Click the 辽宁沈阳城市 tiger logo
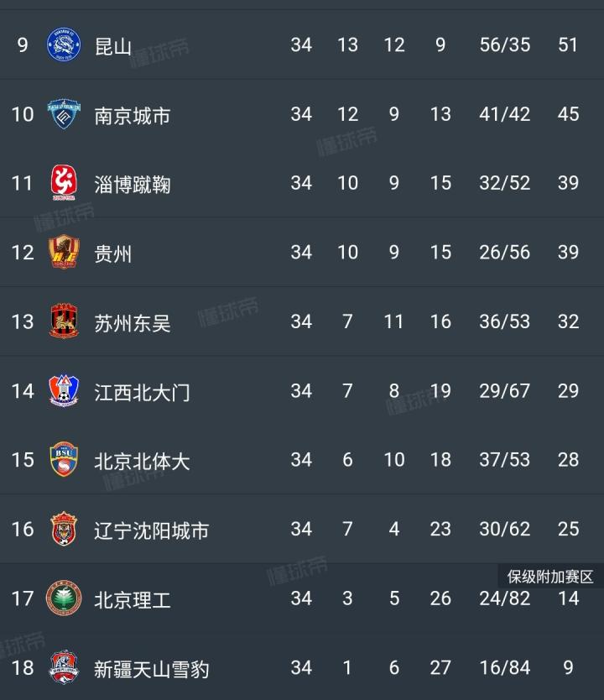 64,529
